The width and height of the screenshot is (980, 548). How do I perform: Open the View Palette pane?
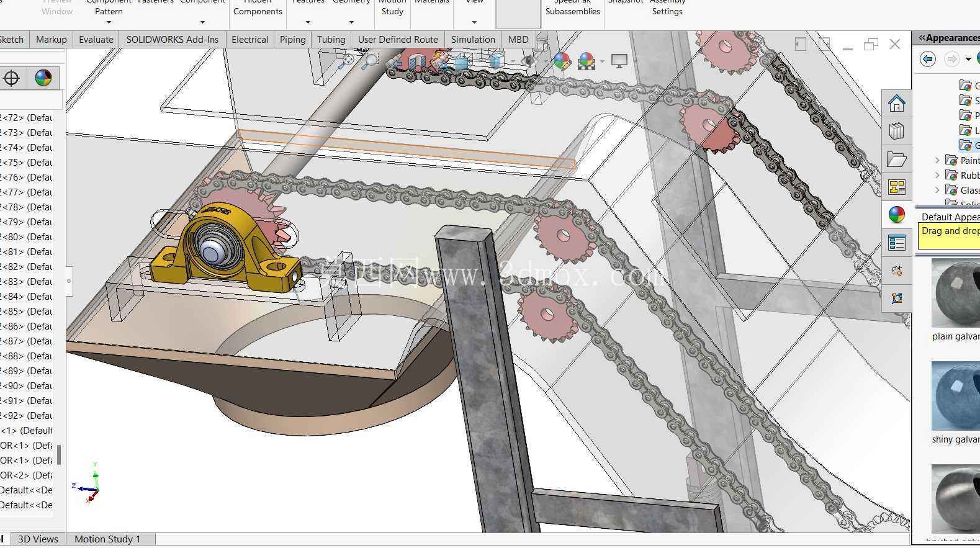coord(896,187)
